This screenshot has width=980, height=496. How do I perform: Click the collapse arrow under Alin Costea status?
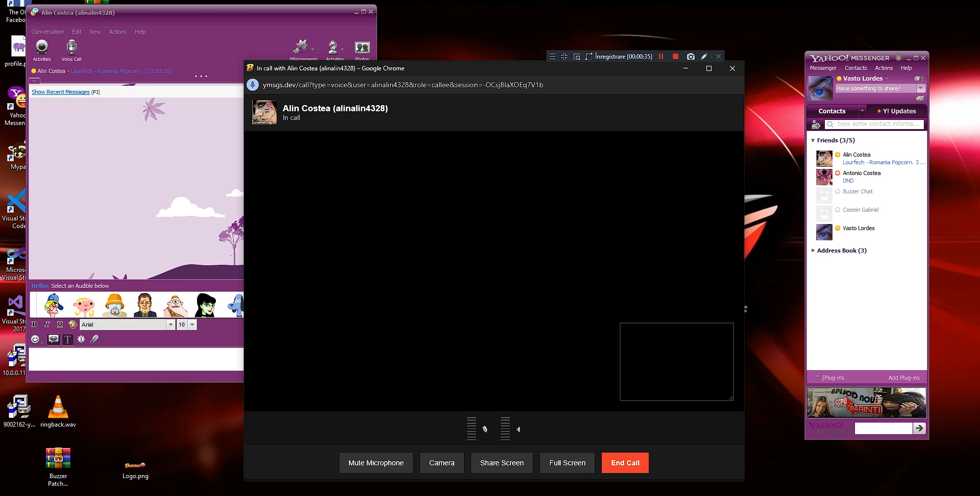coord(34,81)
